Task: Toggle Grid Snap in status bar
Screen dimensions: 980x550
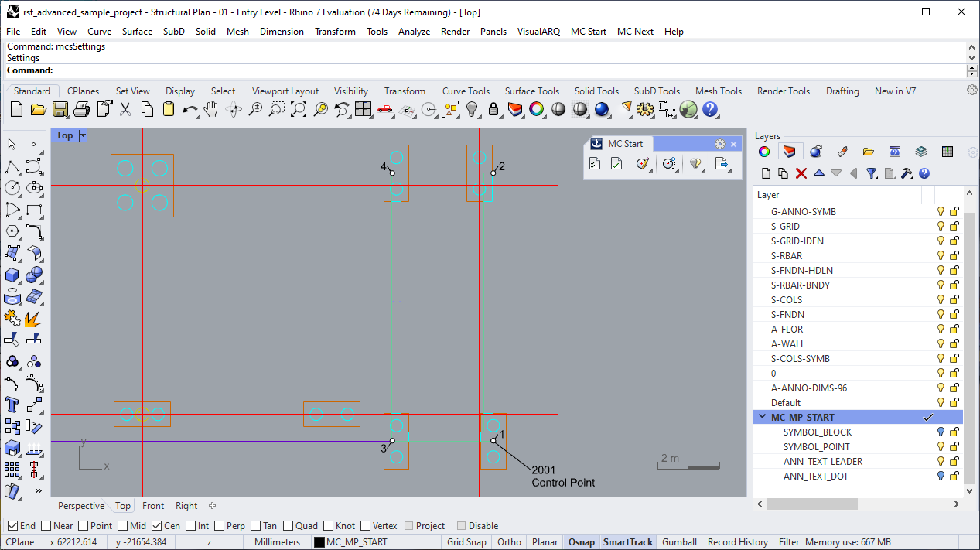Action: coord(466,542)
